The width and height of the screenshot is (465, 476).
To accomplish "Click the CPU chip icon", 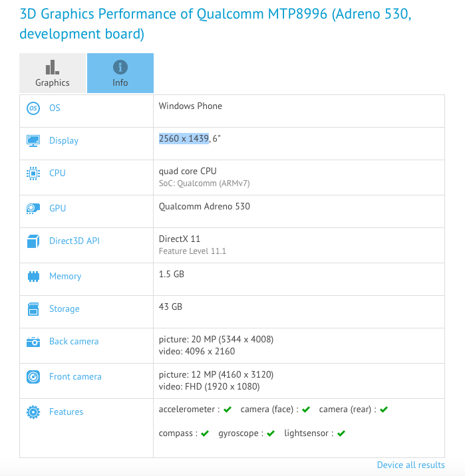I will [x=33, y=173].
